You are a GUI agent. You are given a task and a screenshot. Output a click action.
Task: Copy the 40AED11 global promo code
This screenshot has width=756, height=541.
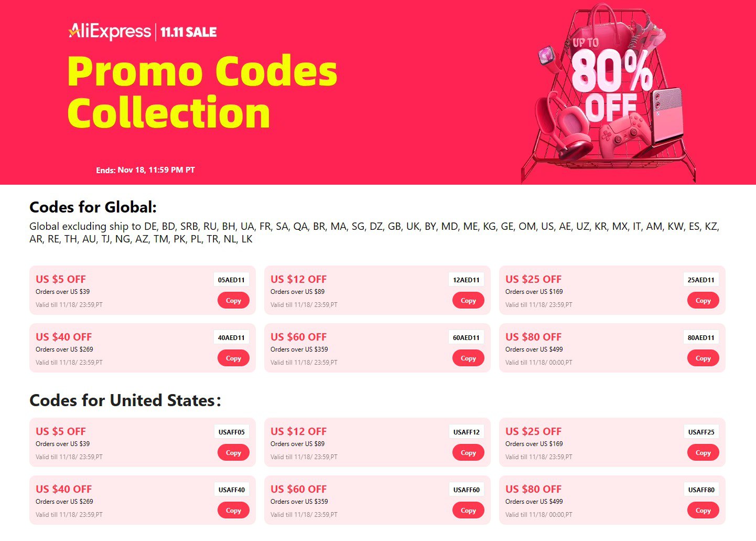coord(233,358)
